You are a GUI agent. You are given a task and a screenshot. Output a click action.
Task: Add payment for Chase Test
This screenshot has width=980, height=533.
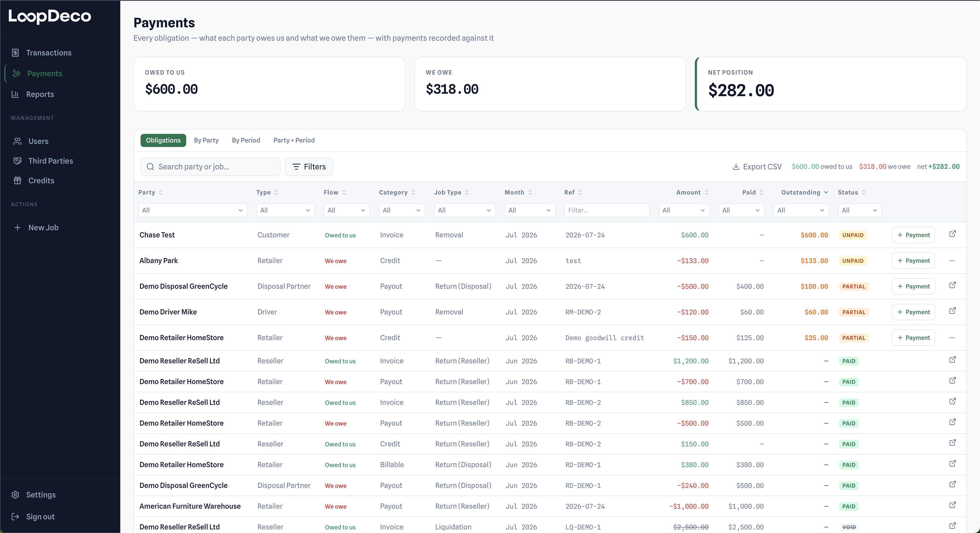913,235
